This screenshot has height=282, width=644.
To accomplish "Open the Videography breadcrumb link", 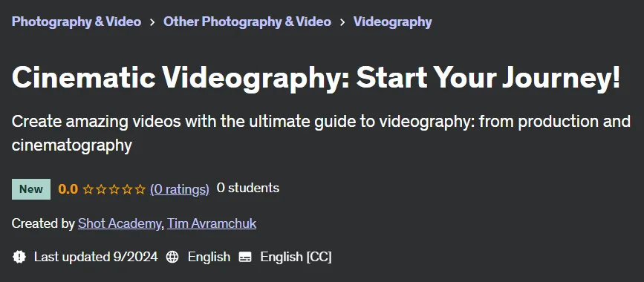I will pos(393,22).
